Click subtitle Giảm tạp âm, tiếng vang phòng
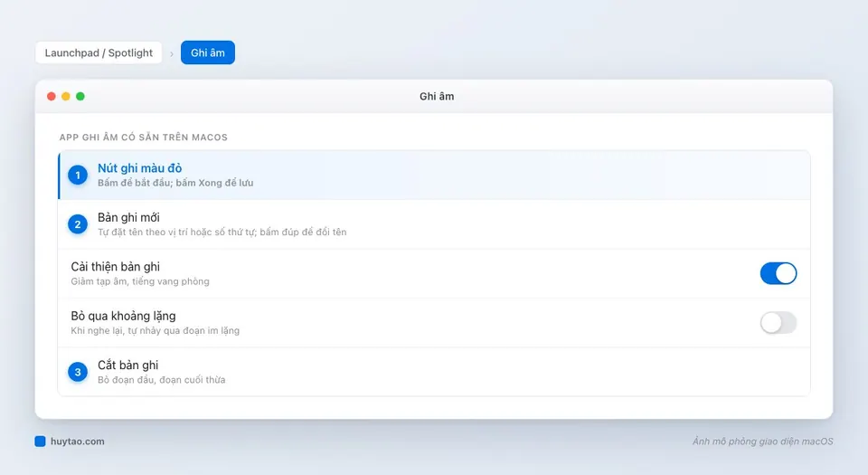Viewport: 868px width, 475px height. pos(140,281)
